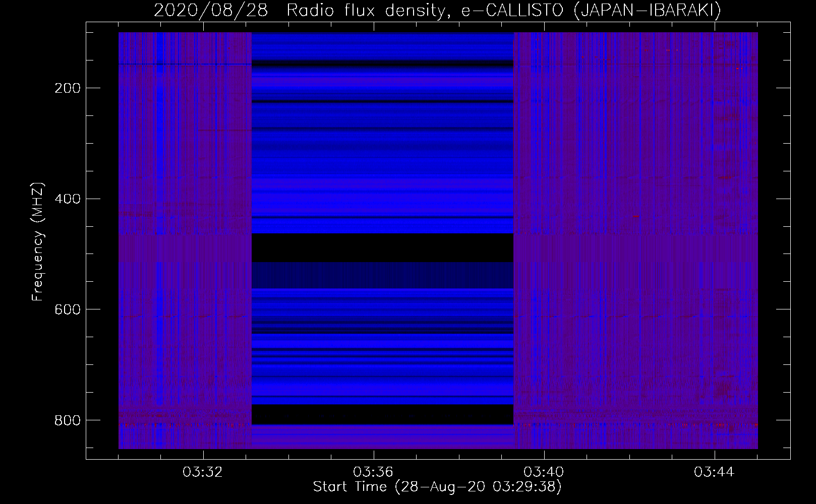Click the 03:32 time tick label
The width and height of the screenshot is (816, 504).
click(x=203, y=472)
